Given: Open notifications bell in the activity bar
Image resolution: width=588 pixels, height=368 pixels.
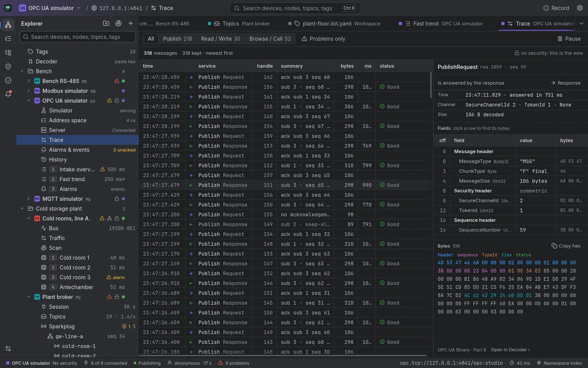Looking at the screenshot, I should click(x=8, y=94).
